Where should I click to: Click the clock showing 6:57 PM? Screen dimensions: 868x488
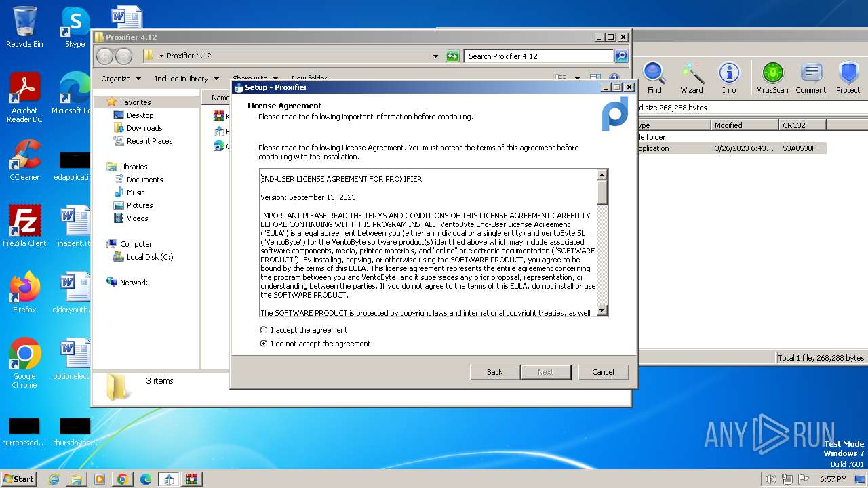tap(833, 479)
